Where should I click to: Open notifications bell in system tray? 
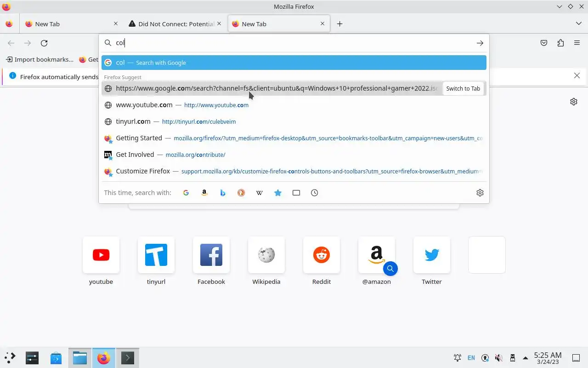click(x=458, y=357)
